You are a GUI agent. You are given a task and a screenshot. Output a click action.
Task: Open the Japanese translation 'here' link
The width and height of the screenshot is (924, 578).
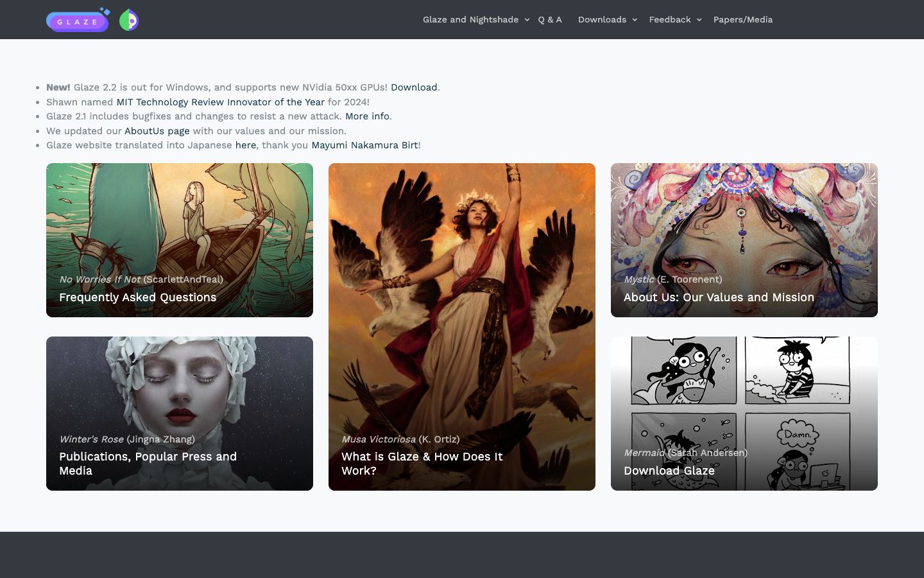pos(246,145)
